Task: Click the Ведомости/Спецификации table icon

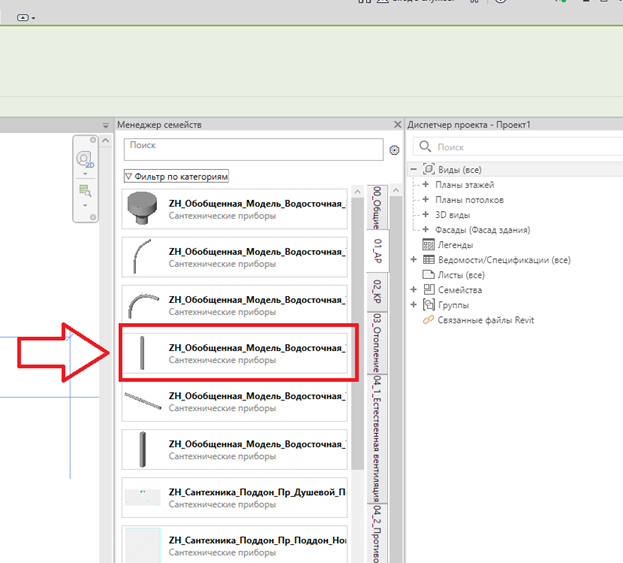Action: point(429,260)
